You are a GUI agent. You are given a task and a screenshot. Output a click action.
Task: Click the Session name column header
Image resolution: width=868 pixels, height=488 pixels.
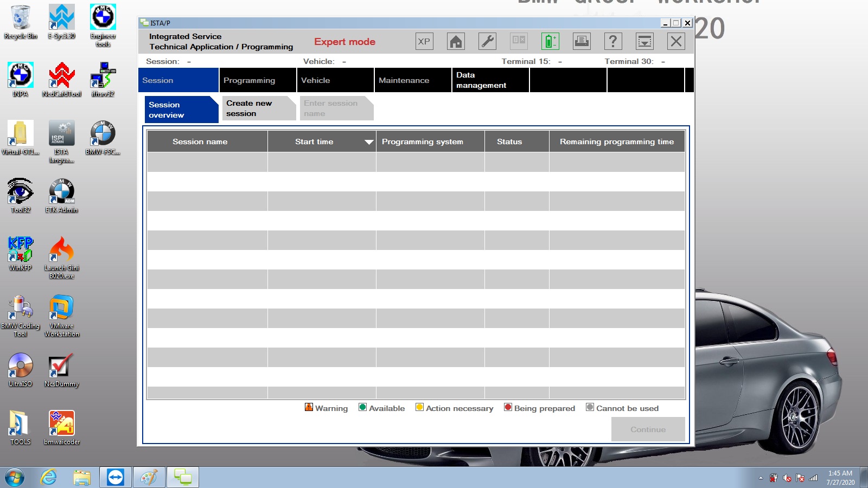pos(200,142)
